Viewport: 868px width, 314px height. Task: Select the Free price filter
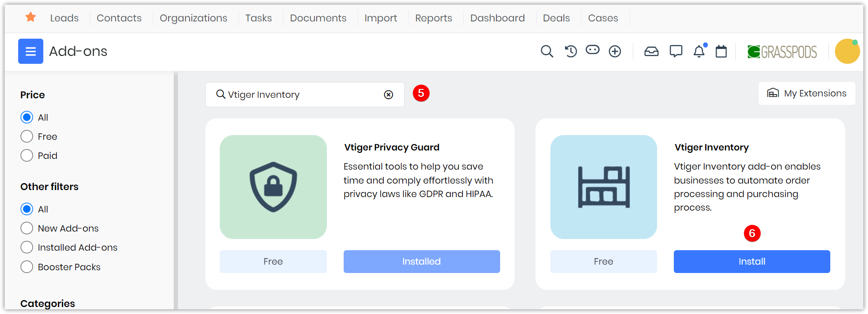click(27, 137)
